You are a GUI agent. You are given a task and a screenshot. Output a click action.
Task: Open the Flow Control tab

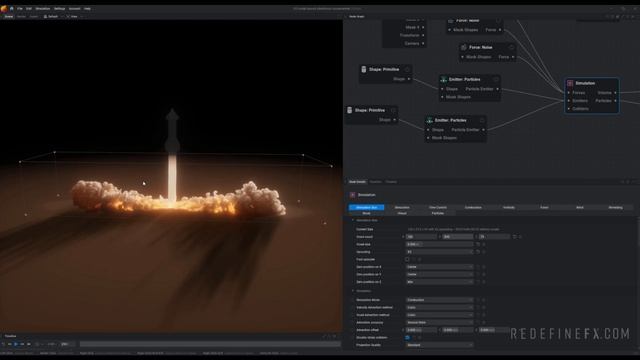[438, 207]
